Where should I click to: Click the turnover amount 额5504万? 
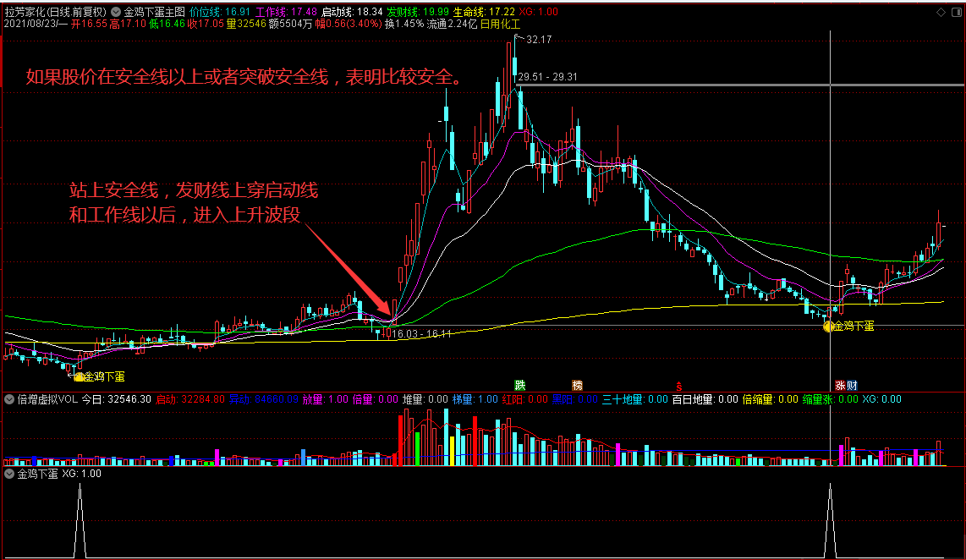tap(290, 24)
